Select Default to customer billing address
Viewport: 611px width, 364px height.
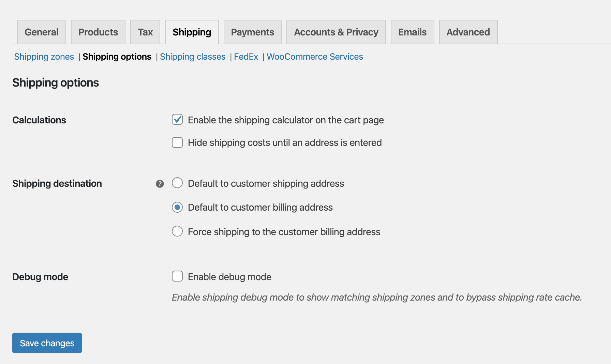pos(177,207)
